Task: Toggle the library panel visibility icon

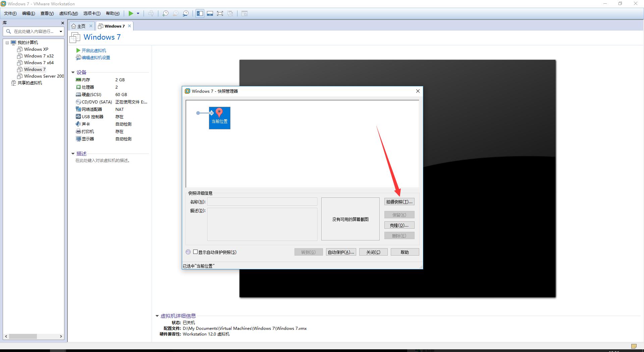Action: coord(200,13)
